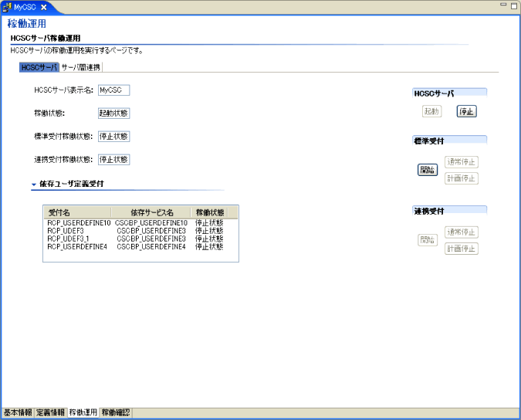
Task: Select the RCP_UDEF3_1 row
Action: [x=140, y=239]
